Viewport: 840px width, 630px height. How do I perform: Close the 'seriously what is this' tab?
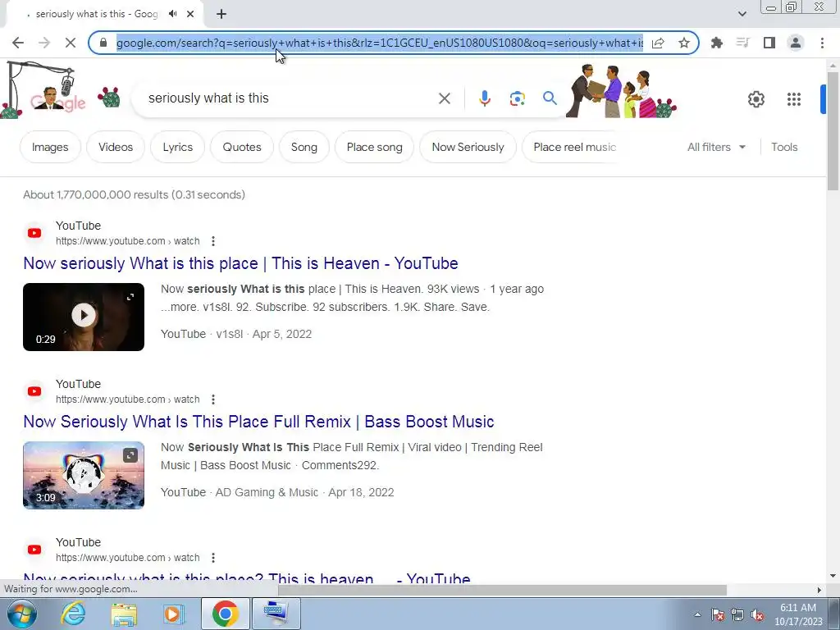point(190,14)
